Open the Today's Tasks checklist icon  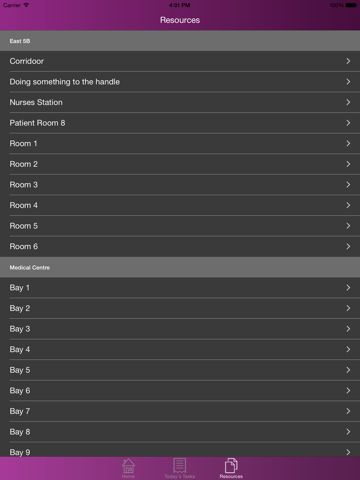coord(179,466)
